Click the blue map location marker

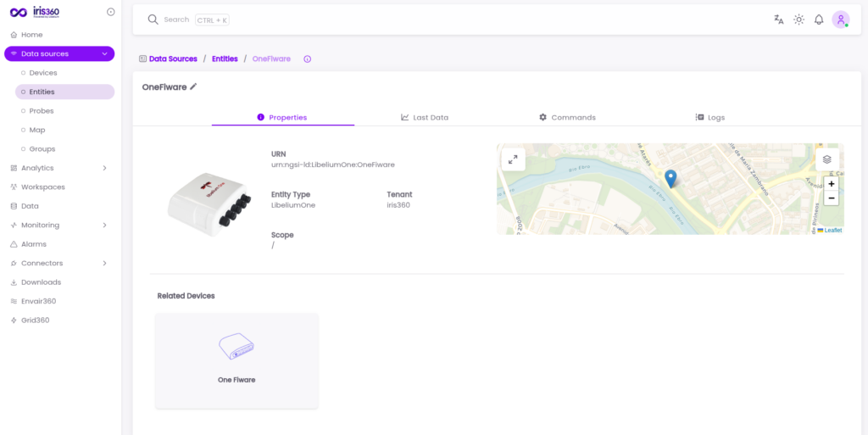point(670,179)
